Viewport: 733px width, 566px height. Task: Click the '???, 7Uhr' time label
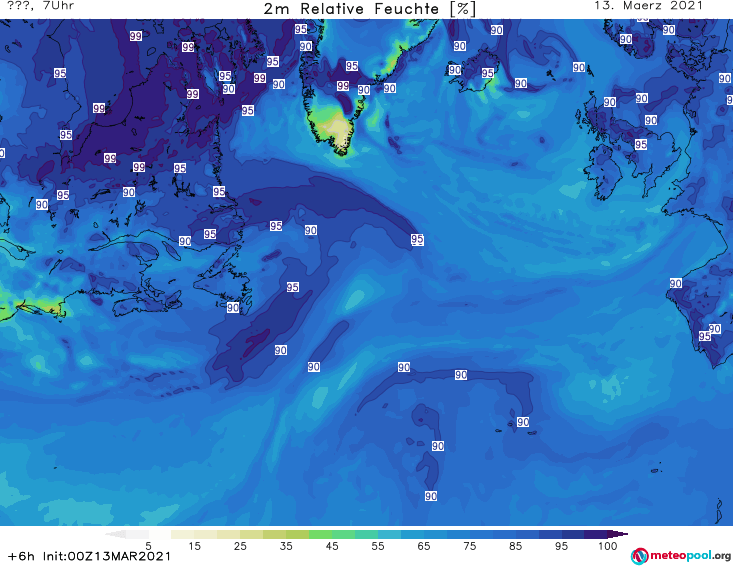point(40,6)
